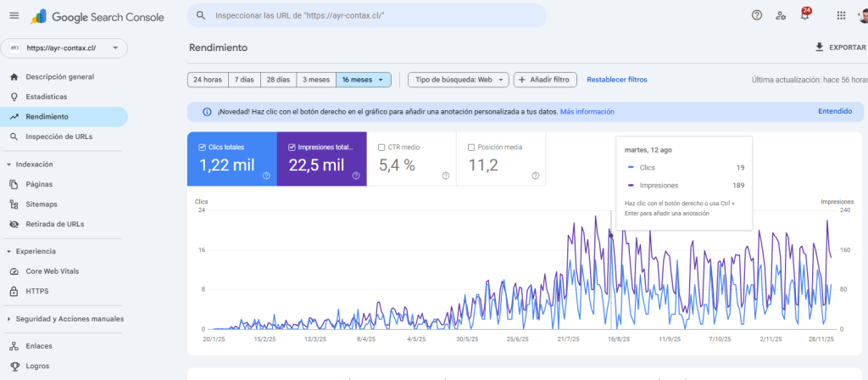
Task: Open the users and permissions icon
Action: [x=781, y=15]
